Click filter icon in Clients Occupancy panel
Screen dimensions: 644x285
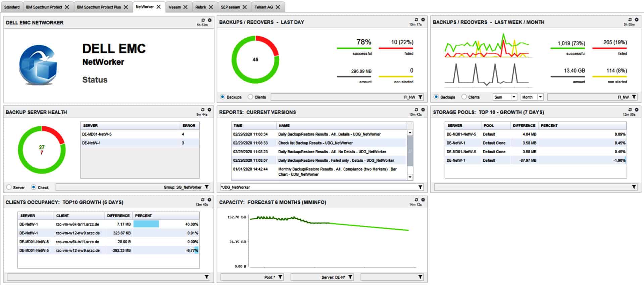[207, 277]
